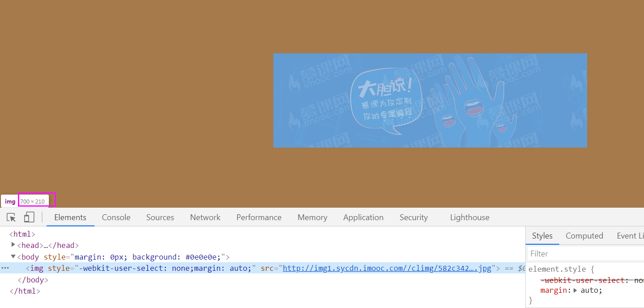Image resolution: width=644 pixels, height=308 pixels.
Task: Click the imooc banner image in page
Action: pyautogui.click(x=430, y=100)
